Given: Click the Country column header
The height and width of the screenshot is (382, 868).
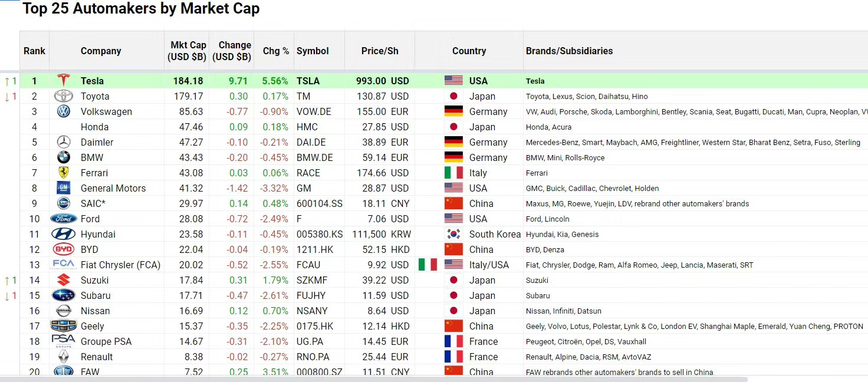Looking at the screenshot, I should click(469, 51).
